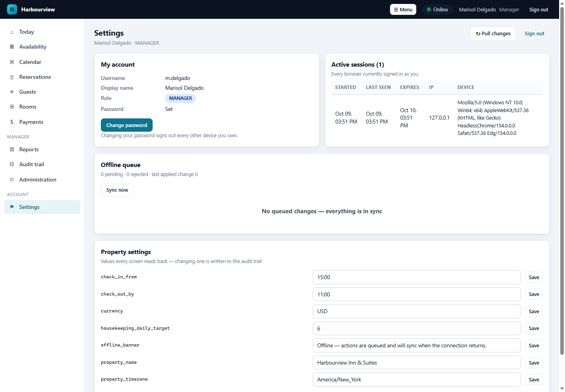Click the Reservations list icon
Image resolution: width=565 pixels, height=392 pixels.
12,77
